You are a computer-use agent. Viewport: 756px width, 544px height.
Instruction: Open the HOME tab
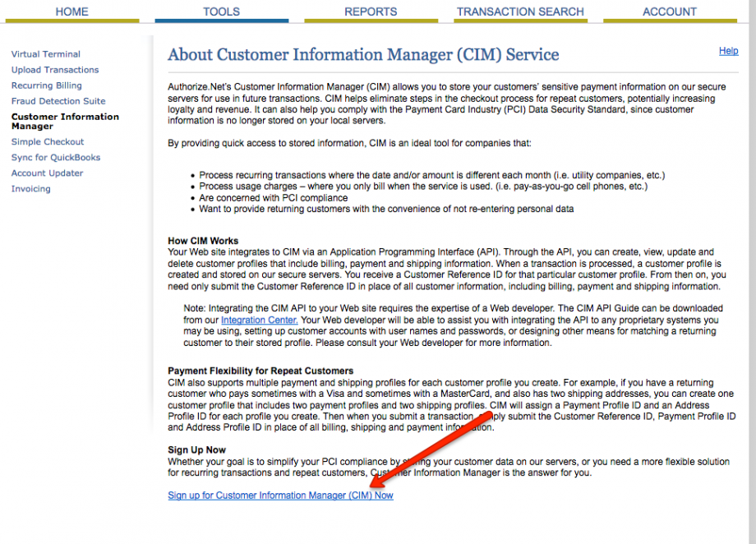(x=71, y=12)
